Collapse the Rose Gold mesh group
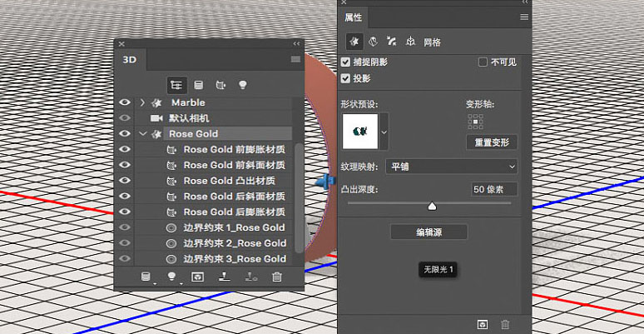This screenshot has height=334, width=644. [x=142, y=133]
